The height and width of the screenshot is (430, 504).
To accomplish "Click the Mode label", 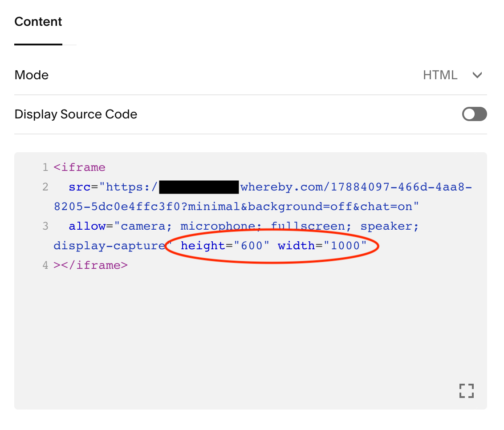I will tap(32, 75).
